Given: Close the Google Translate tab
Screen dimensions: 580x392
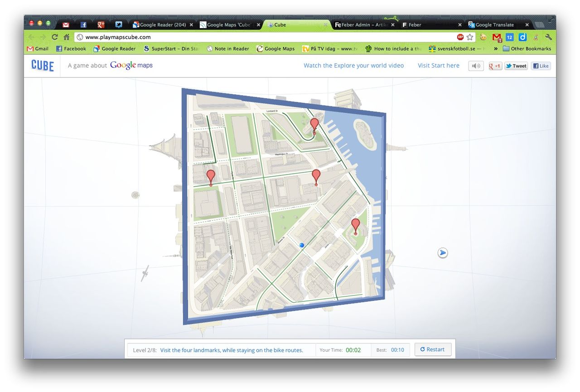Looking at the screenshot, I should point(527,25).
